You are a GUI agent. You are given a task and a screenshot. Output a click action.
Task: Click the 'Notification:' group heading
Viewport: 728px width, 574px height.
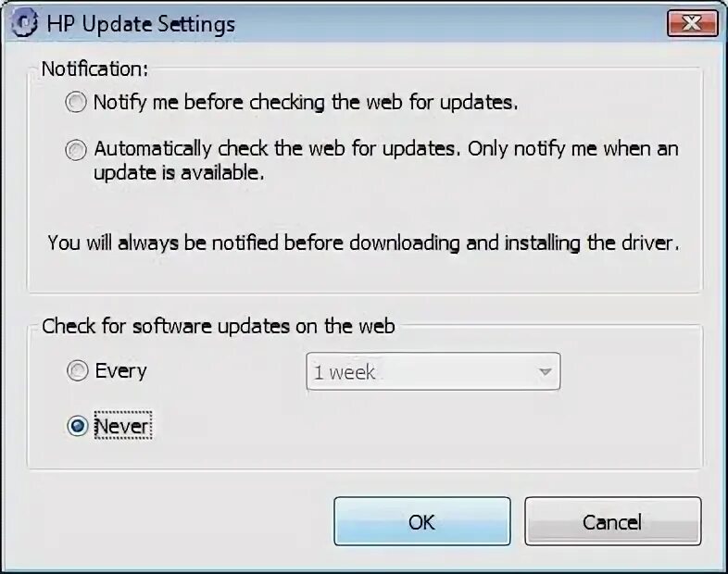tap(94, 69)
